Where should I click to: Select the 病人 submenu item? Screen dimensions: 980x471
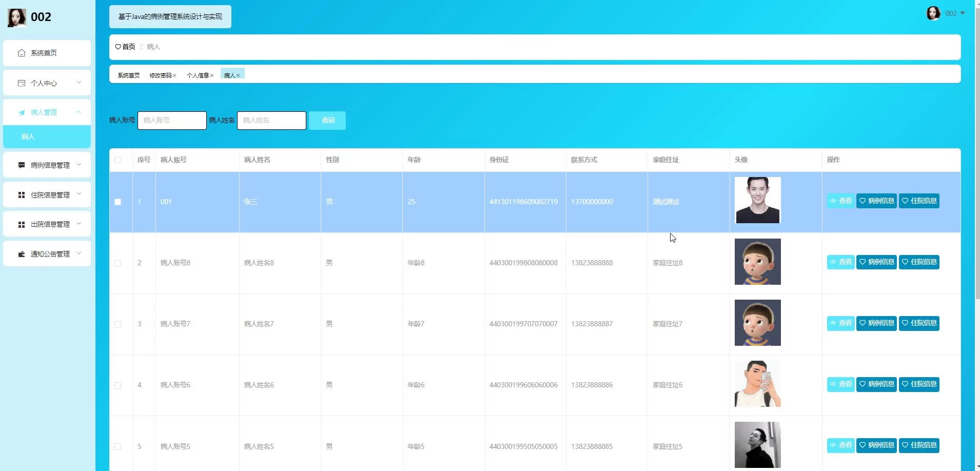tap(46, 136)
